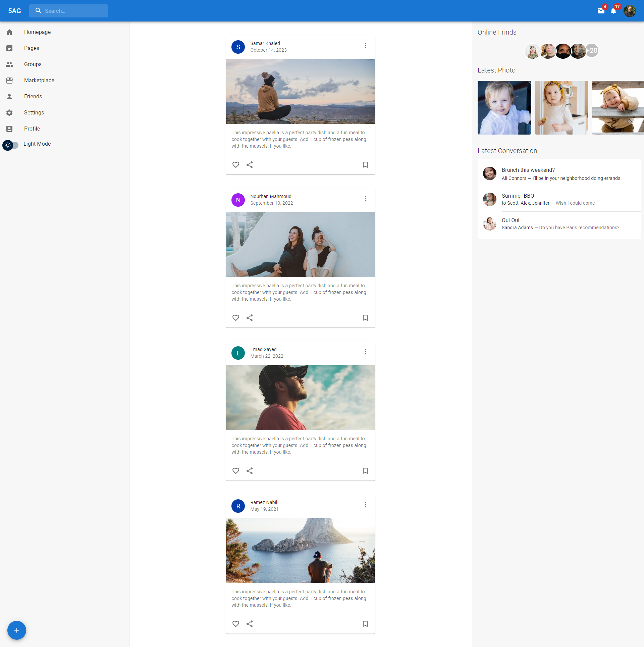The height and width of the screenshot is (647, 644).
Task: Open more options on Samar Khaled's post
Action: [366, 46]
